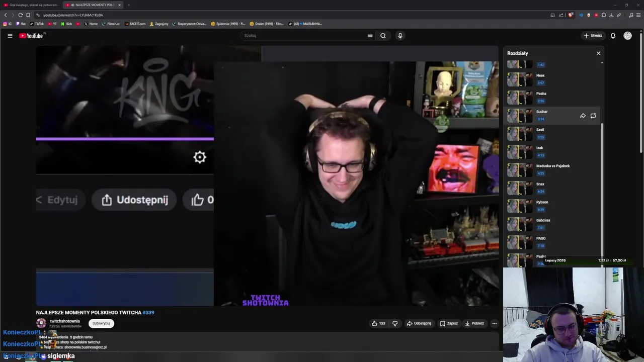Dislike the video with thumbs down

tap(395, 323)
